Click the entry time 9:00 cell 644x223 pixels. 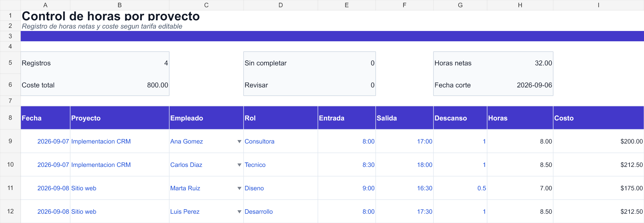(x=347, y=188)
